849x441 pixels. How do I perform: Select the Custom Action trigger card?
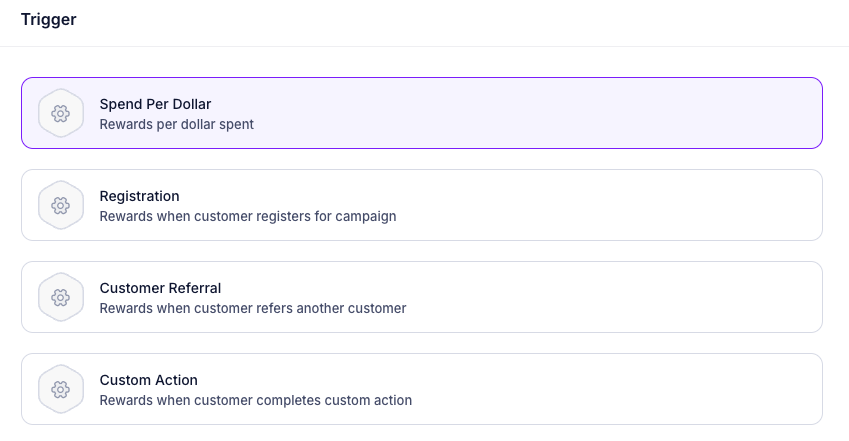tap(421, 389)
